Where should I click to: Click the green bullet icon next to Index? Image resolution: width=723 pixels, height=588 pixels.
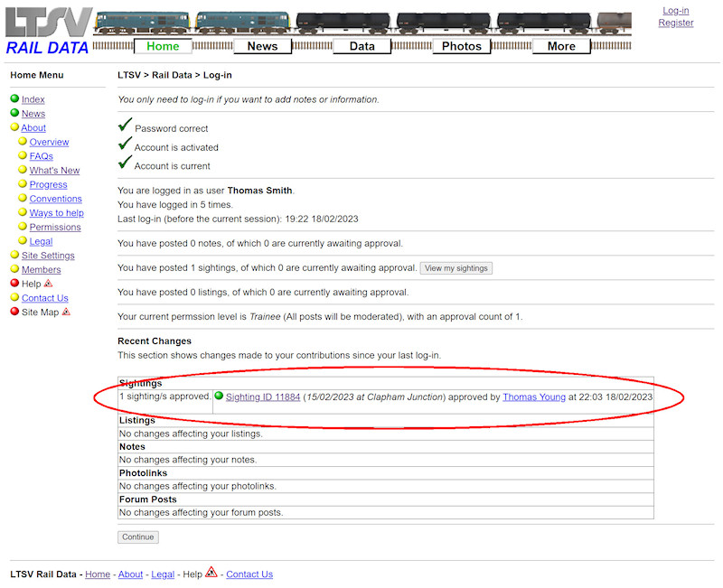point(14,99)
